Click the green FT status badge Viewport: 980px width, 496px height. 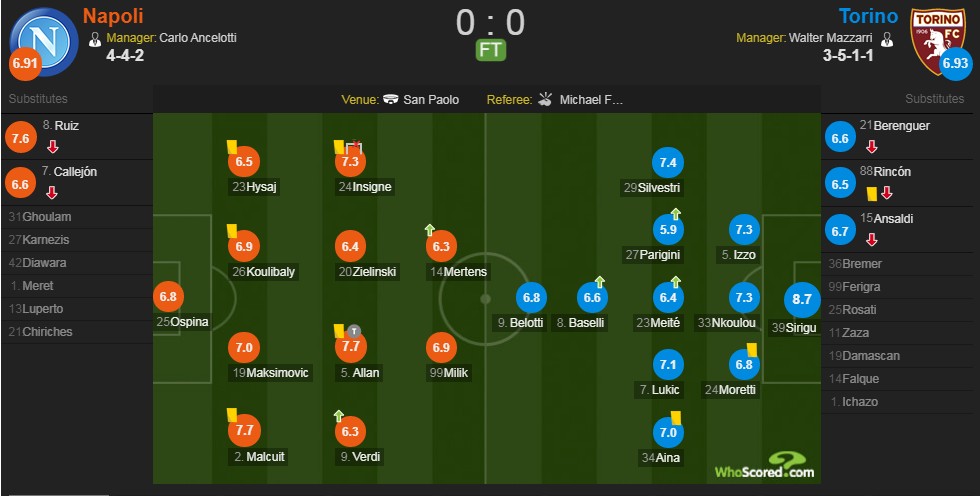click(491, 50)
